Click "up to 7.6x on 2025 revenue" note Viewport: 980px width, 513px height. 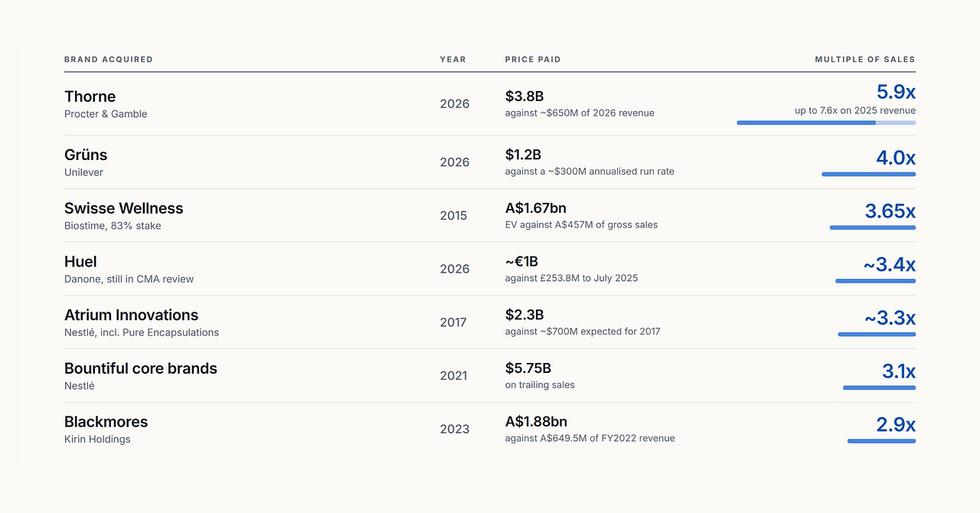click(855, 110)
